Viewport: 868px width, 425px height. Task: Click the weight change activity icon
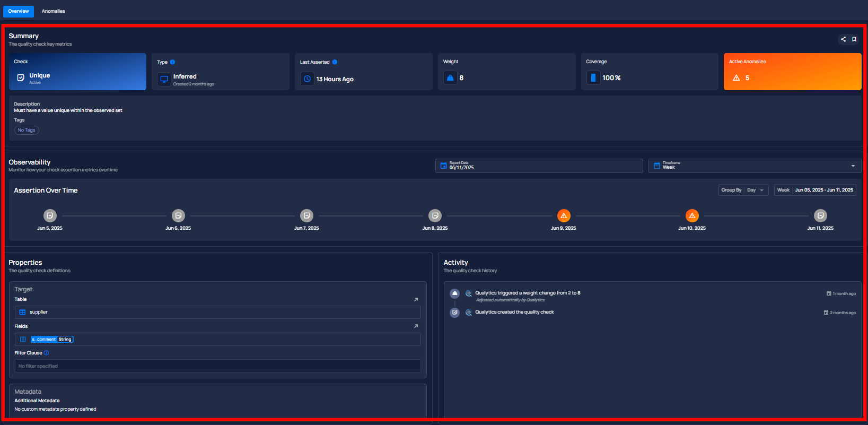coord(454,293)
